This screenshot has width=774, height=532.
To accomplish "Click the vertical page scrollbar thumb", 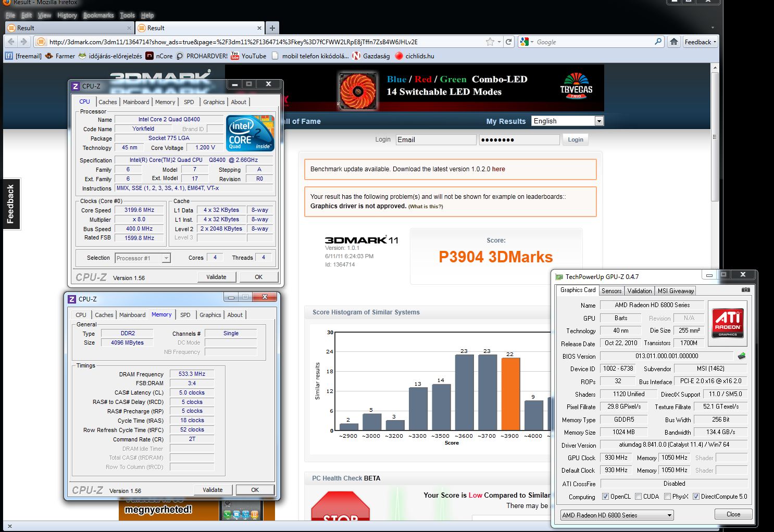I will point(715,137).
